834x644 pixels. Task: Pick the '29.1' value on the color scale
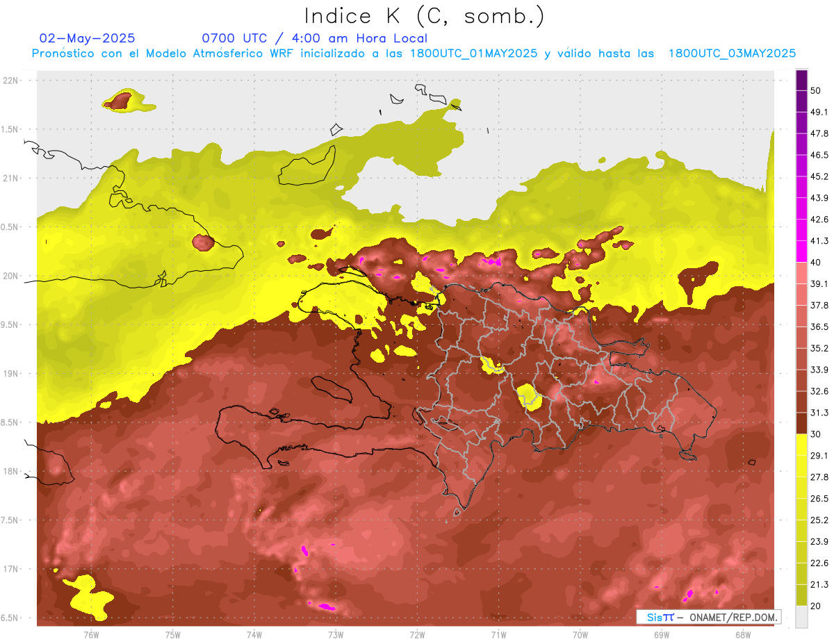[x=819, y=456]
